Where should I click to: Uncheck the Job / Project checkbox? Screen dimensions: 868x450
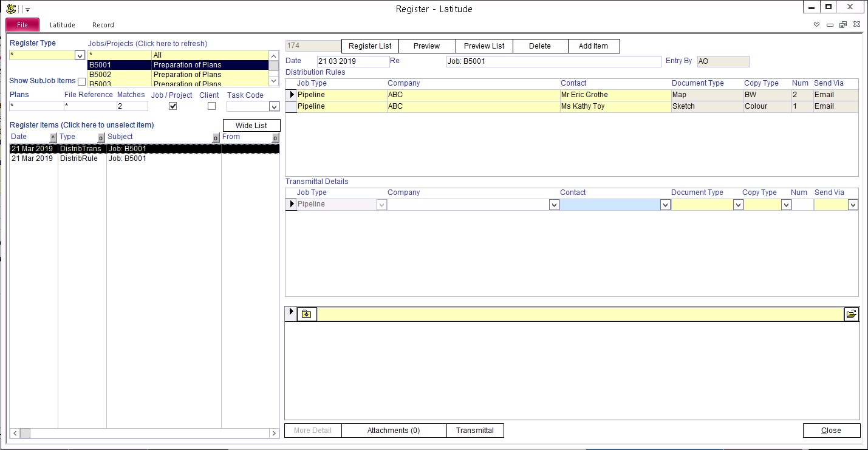(173, 106)
